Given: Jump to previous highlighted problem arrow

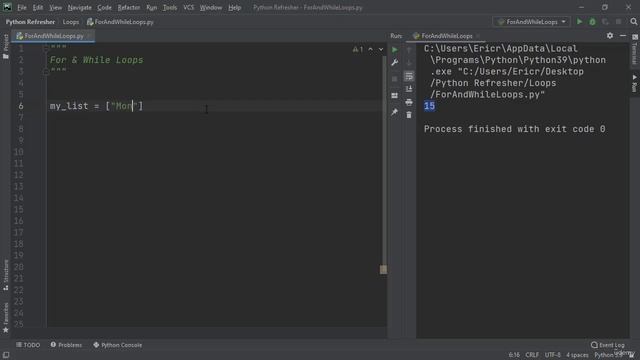Looking at the screenshot, I should pos(371,49).
